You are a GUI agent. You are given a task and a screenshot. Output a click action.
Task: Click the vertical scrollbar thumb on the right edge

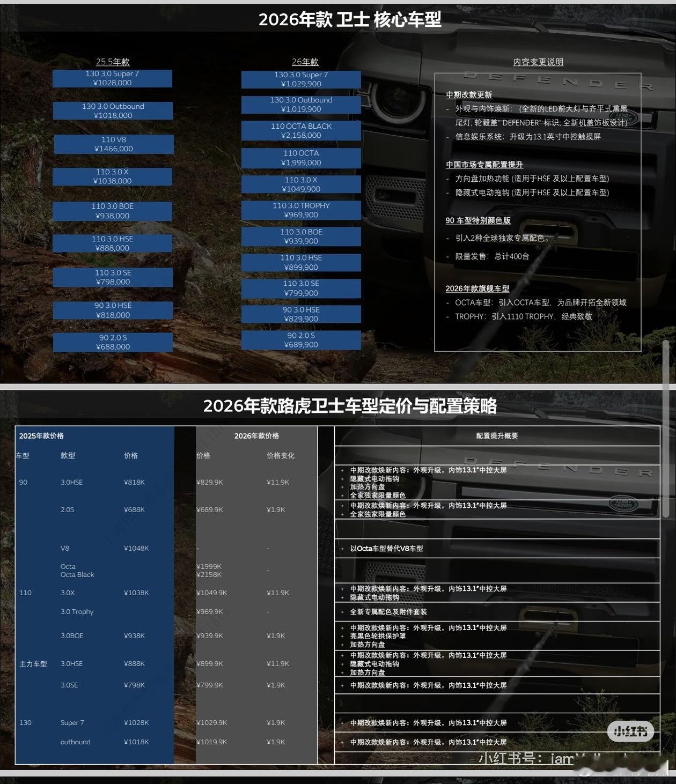coord(666,429)
